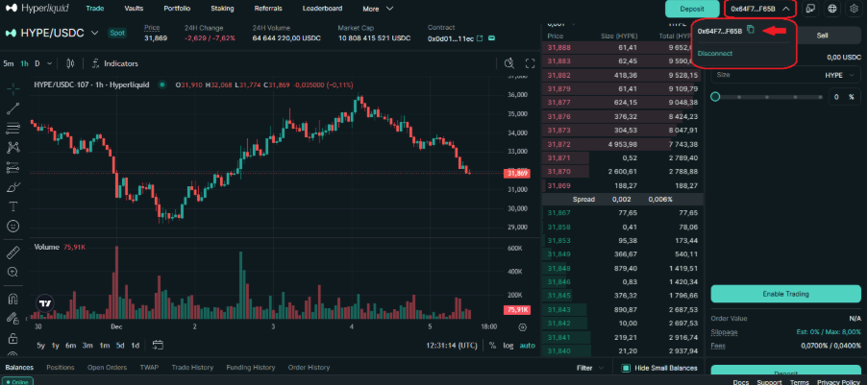Copy the wallet address

pos(750,30)
